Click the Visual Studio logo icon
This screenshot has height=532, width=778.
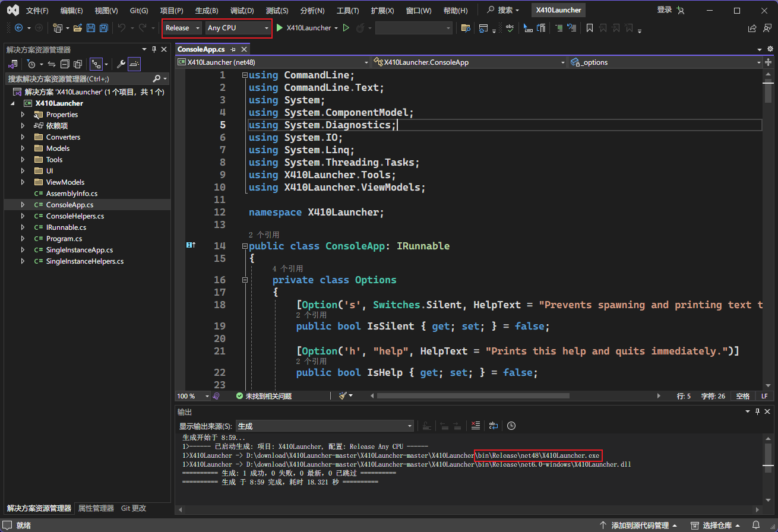click(x=13, y=10)
